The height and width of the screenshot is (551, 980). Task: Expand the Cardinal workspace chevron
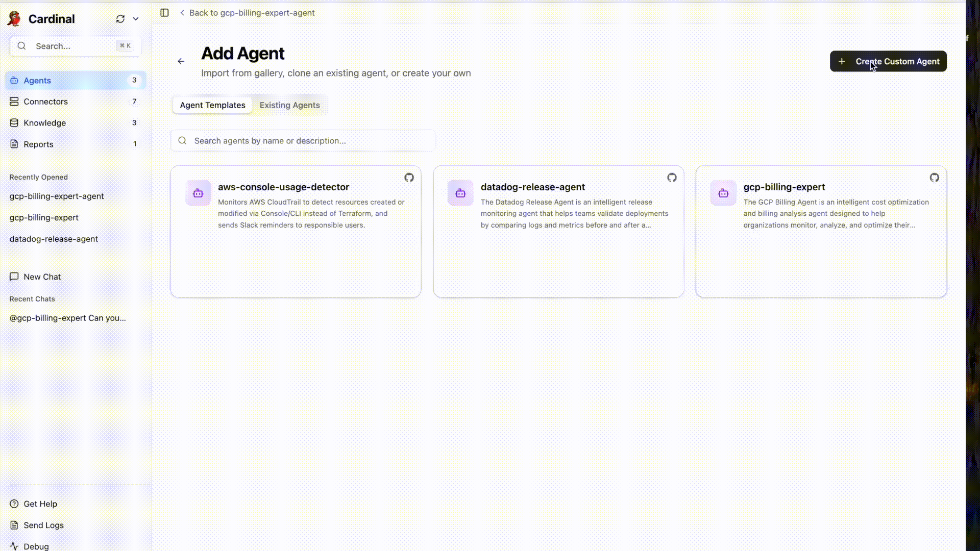[x=135, y=19]
